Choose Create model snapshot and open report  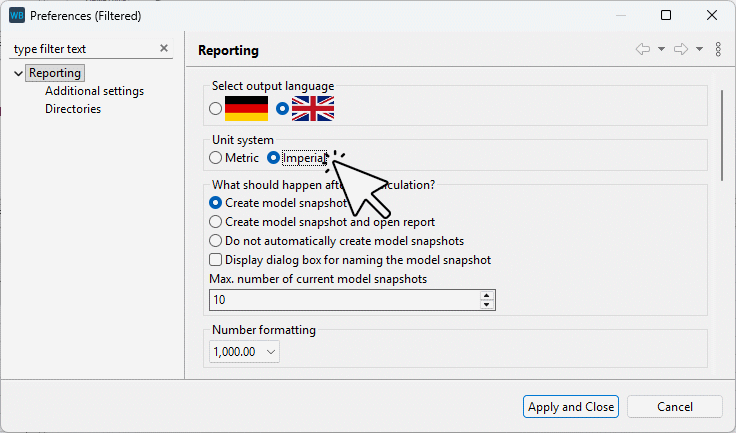coord(215,222)
